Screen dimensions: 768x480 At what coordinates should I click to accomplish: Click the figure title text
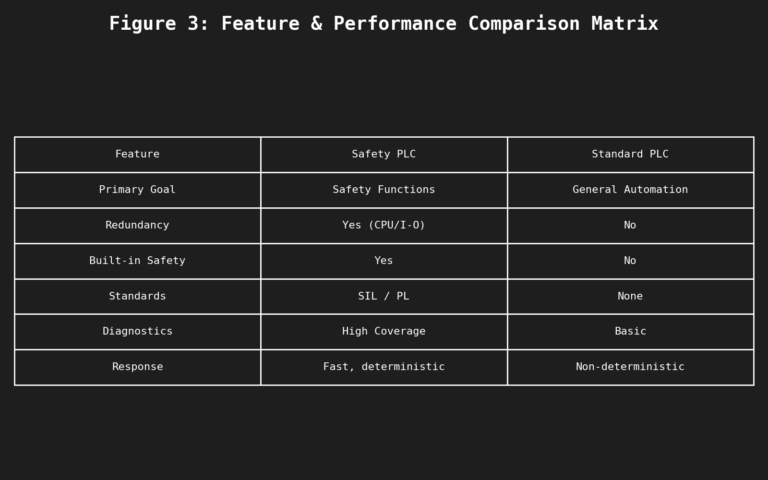384,23
